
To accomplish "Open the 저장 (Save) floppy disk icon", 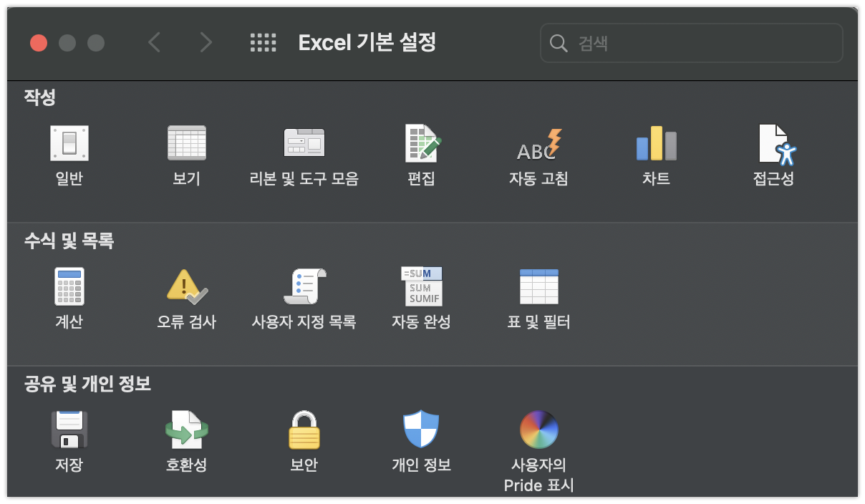I will pyautogui.click(x=69, y=430).
